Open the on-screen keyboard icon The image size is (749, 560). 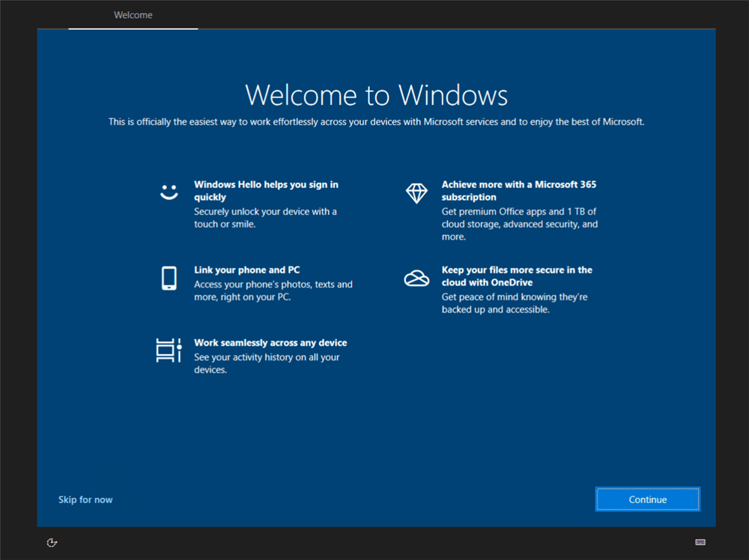click(700, 542)
